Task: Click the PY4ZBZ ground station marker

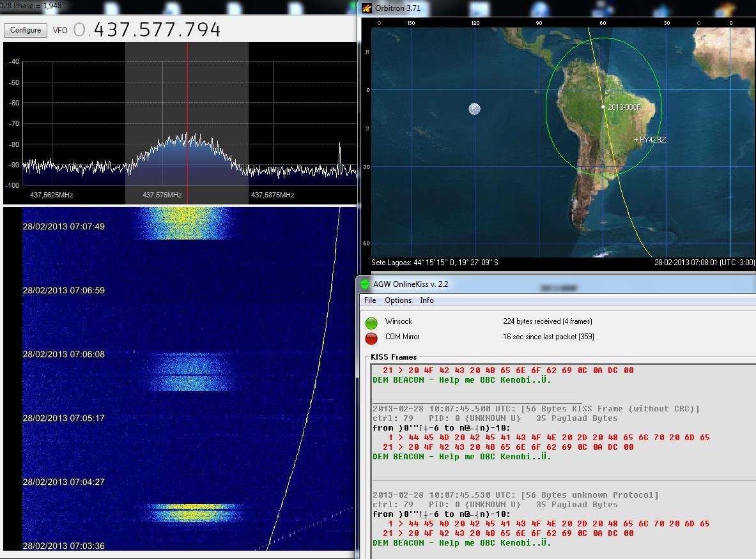Action: 636,139
